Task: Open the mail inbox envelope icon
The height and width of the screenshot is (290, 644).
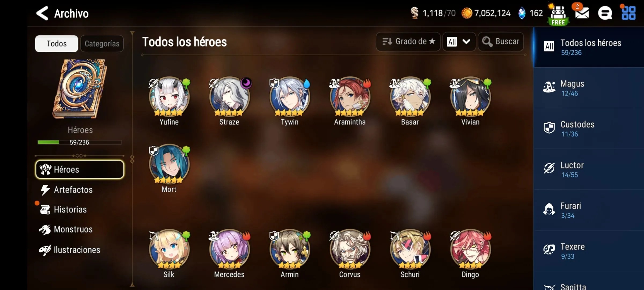Action: [x=582, y=12]
